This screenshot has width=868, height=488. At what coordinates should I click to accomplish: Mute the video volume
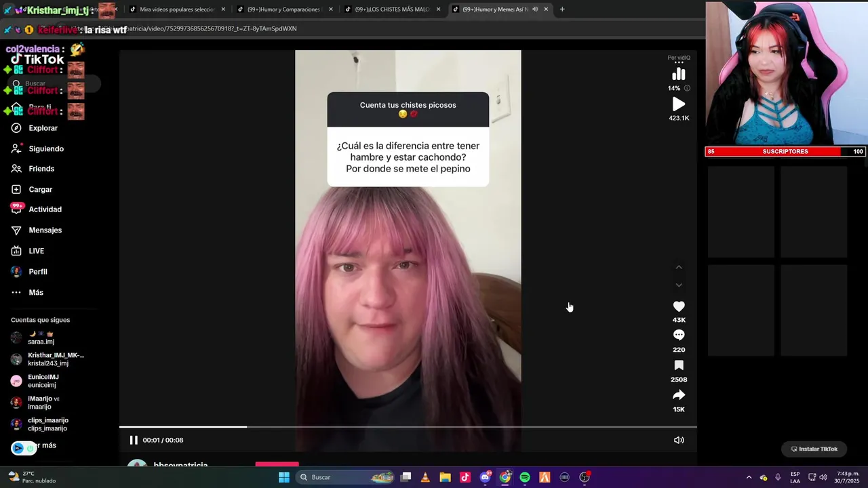tap(679, 440)
